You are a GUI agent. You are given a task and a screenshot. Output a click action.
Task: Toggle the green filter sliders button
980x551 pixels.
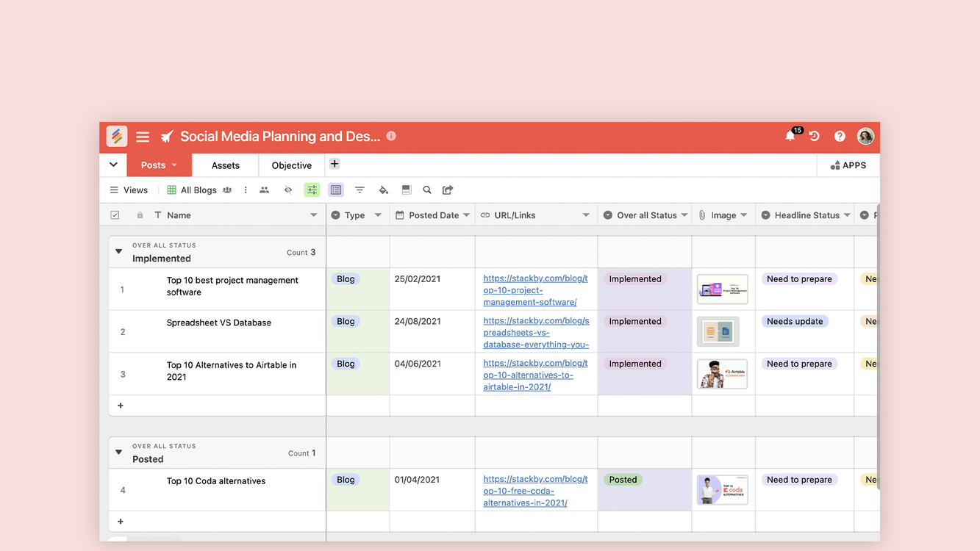tap(312, 190)
